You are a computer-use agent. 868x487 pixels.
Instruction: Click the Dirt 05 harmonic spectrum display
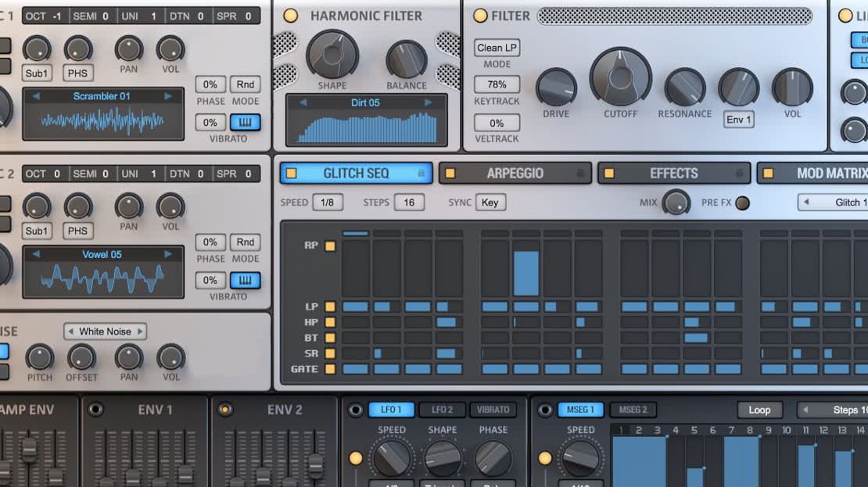[x=366, y=127]
